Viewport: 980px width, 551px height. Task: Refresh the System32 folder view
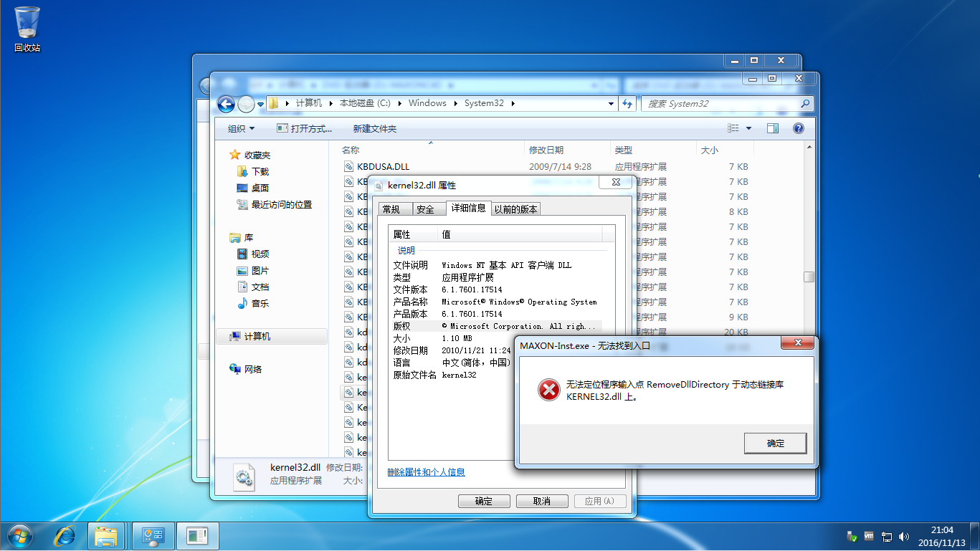coord(627,103)
